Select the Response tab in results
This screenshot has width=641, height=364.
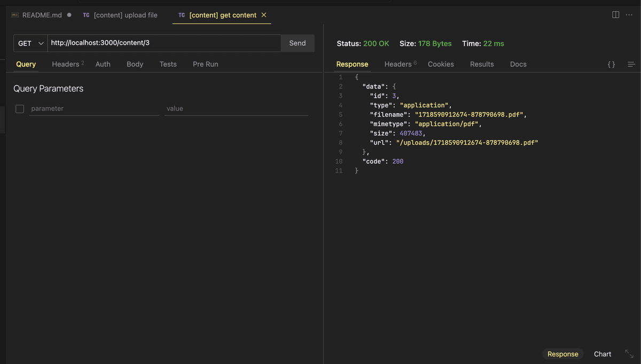click(x=352, y=64)
